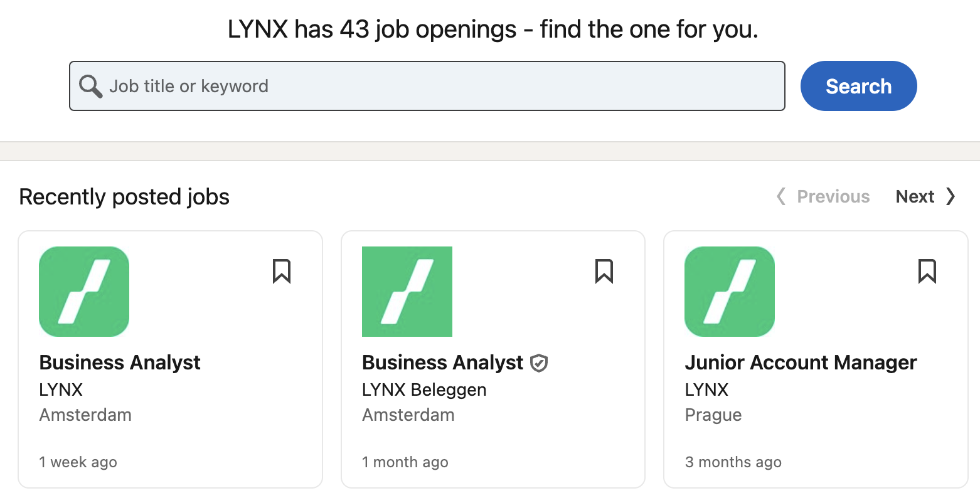This screenshot has height=503, width=980.
Task: Click the Prague location text
Action: 713,415
